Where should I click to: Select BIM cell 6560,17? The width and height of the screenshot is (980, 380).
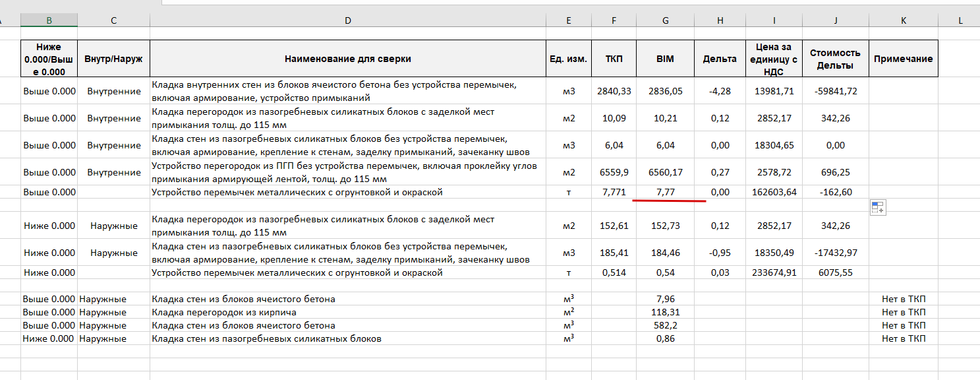666,172
